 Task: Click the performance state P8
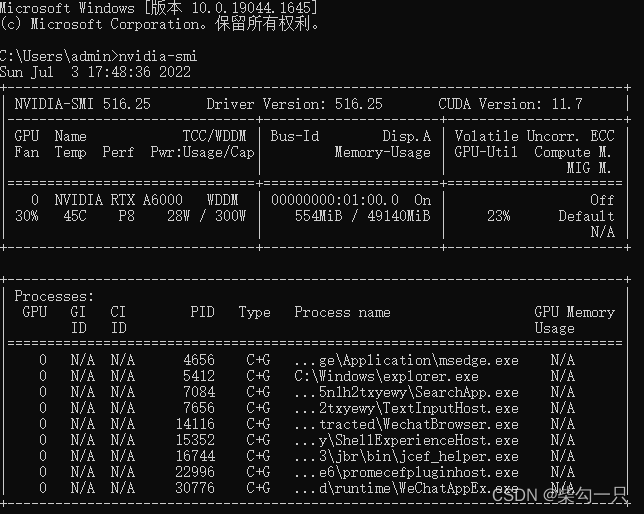(x=126, y=216)
